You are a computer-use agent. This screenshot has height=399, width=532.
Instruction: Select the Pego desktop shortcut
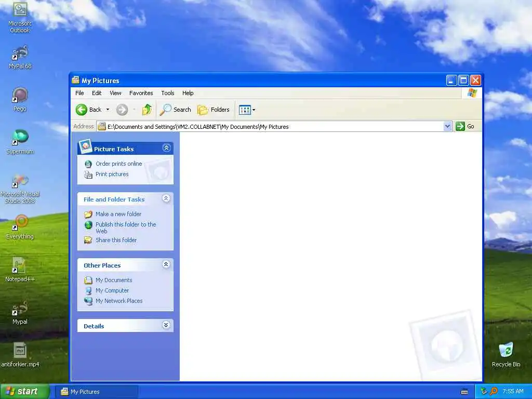click(x=20, y=99)
